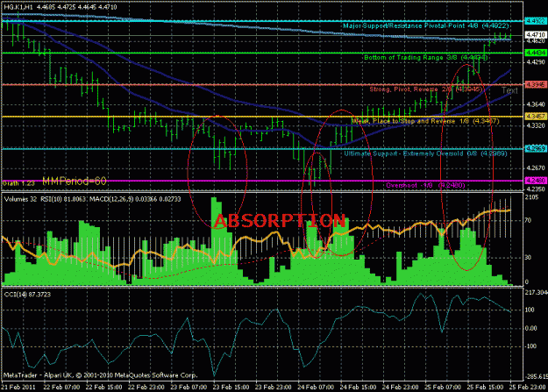Click the 23 Feb 23:00 time label
The height and width of the screenshot is (392, 548).
point(273,387)
